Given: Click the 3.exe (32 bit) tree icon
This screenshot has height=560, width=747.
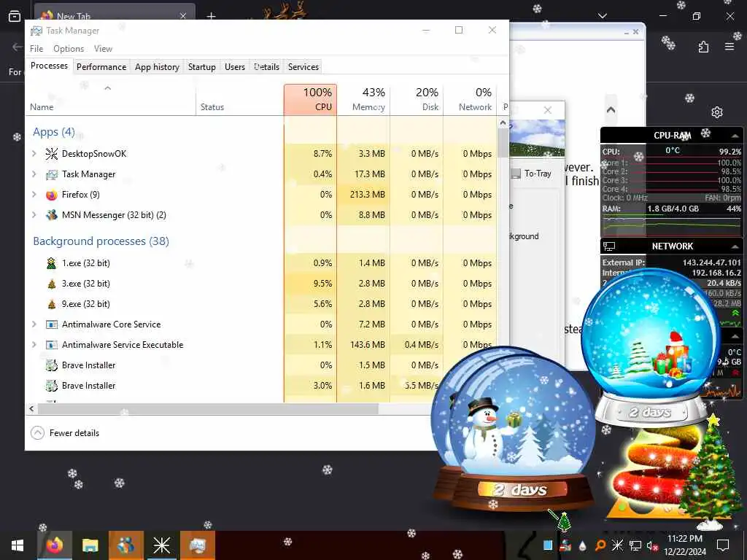Looking at the screenshot, I should [x=52, y=284].
